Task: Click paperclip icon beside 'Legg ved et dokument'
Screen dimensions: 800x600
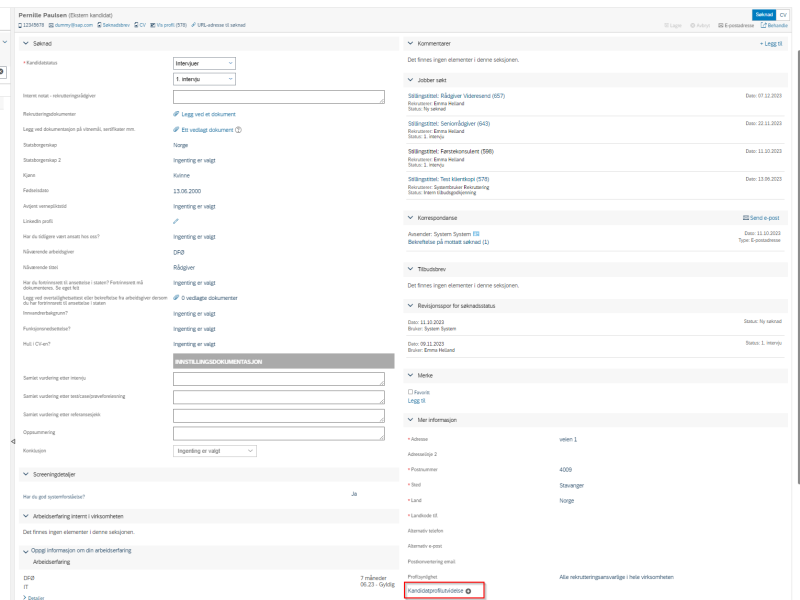Action: point(176,114)
